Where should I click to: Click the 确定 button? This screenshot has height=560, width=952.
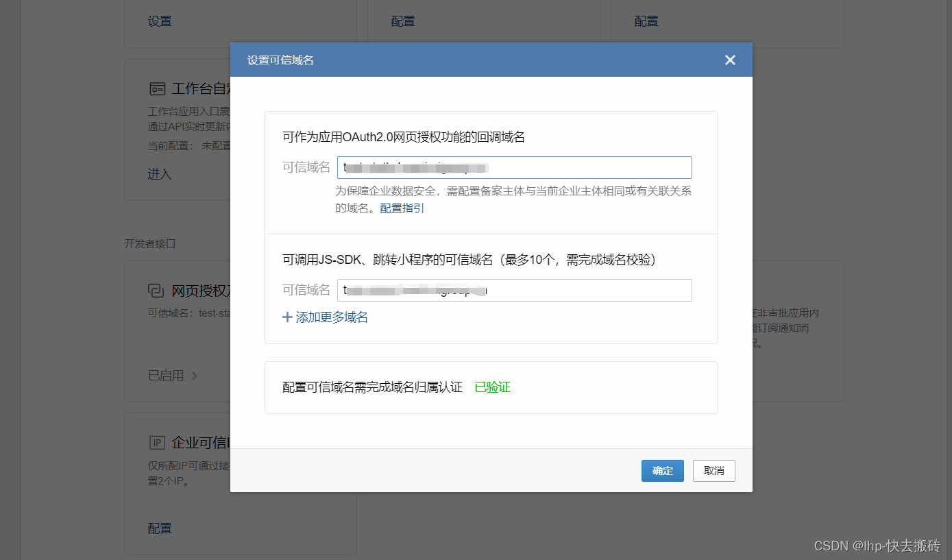click(x=663, y=471)
